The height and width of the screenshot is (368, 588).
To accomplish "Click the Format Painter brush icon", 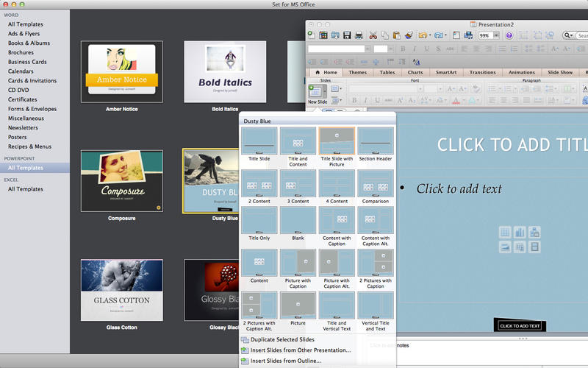I will [408, 35].
